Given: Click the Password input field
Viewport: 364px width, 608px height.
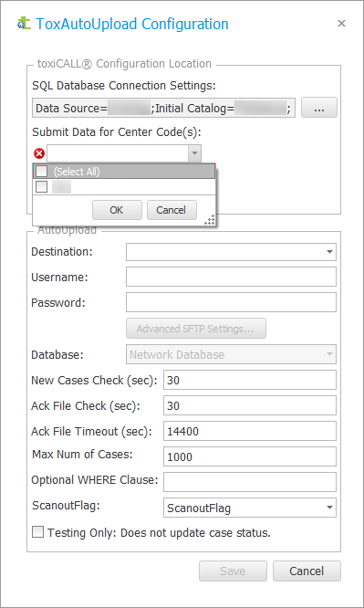Looking at the screenshot, I should (x=231, y=302).
